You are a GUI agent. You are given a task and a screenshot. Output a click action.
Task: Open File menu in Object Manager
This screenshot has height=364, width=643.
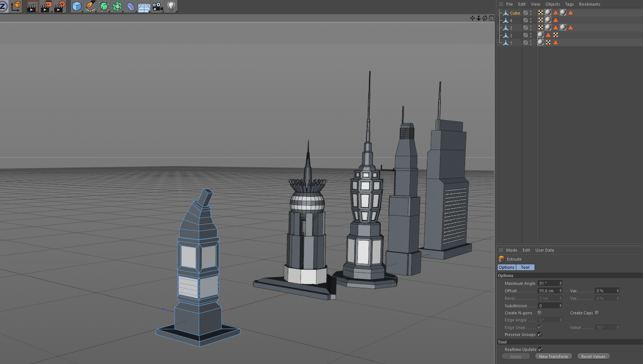510,4
